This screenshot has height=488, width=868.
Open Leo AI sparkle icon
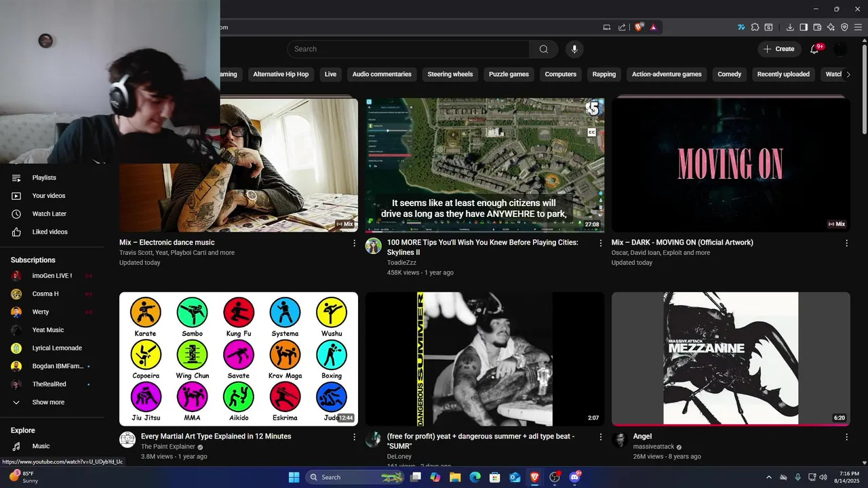tap(831, 27)
